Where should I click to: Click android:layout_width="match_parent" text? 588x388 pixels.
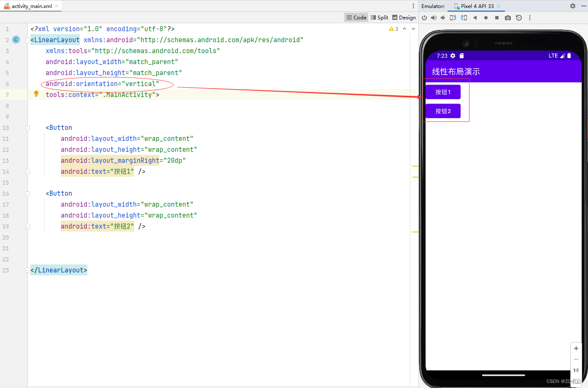pyautogui.click(x=112, y=62)
